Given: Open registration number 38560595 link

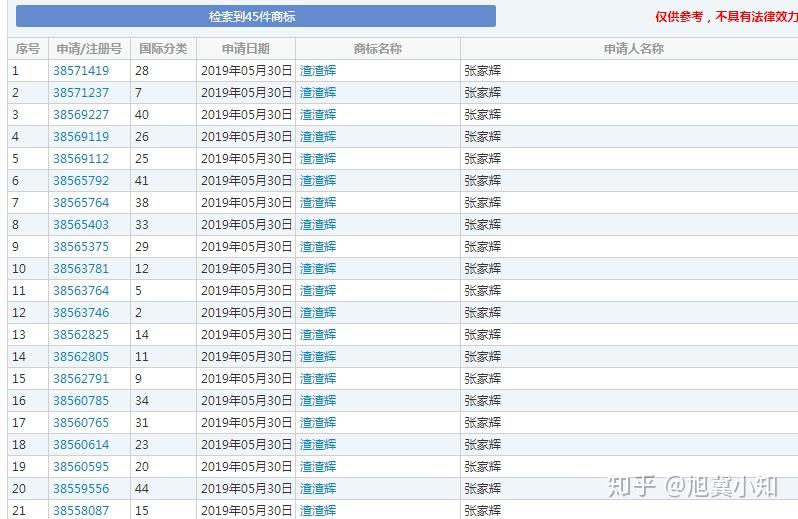Looking at the screenshot, I should point(81,467).
